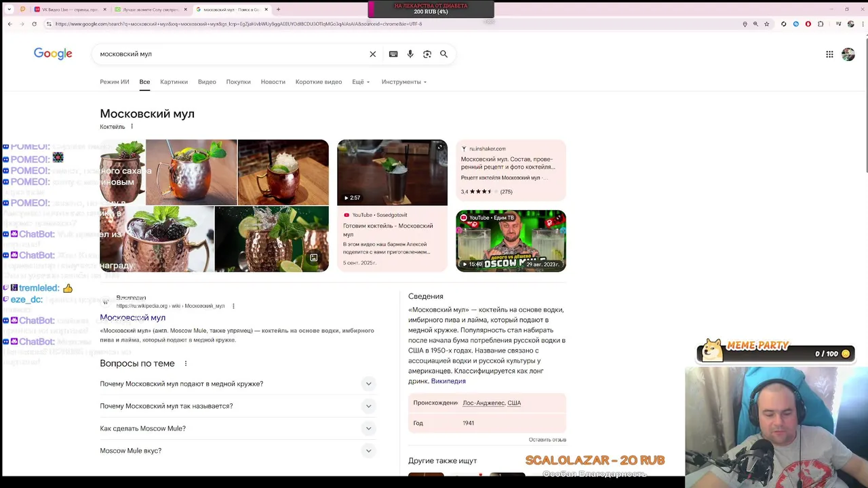Open ru.inshaker.com recipe card
The image size is (868, 488).
coord(511,170)
